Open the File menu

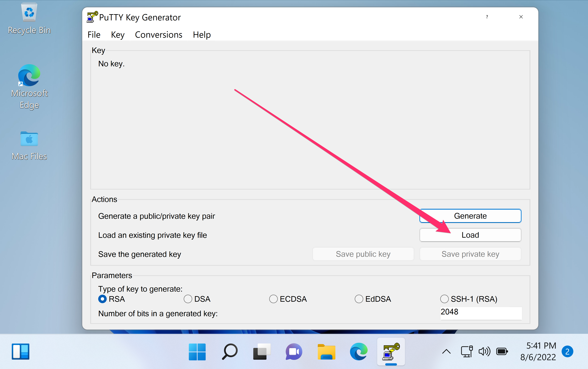[94, 35]
